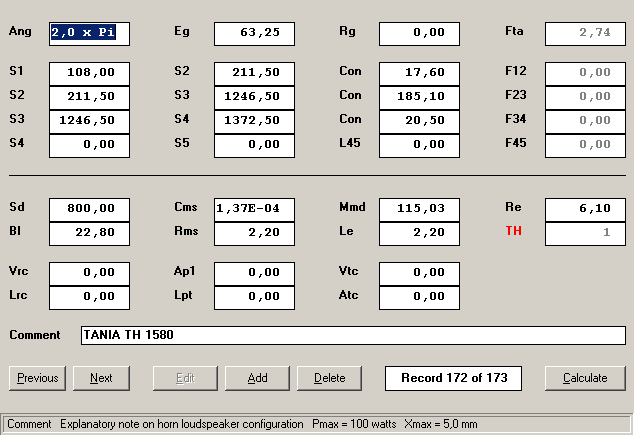634x436 pixels.
Task: Click the TH field showing 1
Action: (x=585, y=234)
